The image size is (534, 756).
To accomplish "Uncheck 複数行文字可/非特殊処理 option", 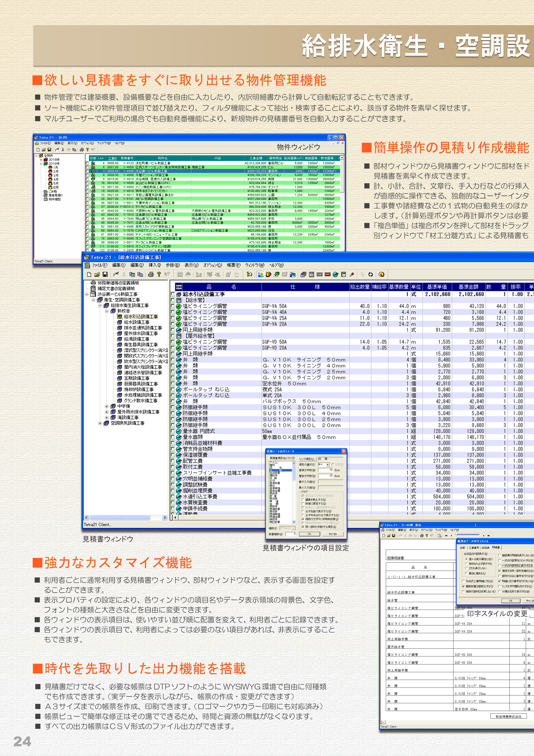I will (x=303, y=519).
